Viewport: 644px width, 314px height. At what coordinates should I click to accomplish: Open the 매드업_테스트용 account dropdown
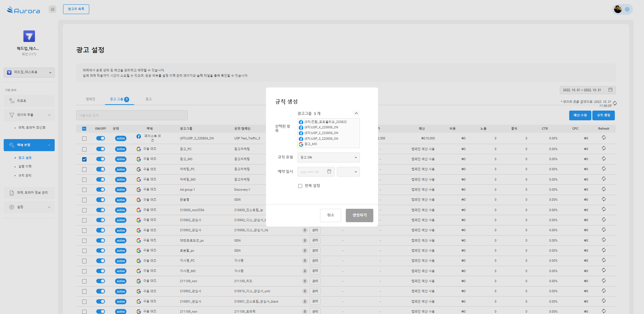pos(29,72)
